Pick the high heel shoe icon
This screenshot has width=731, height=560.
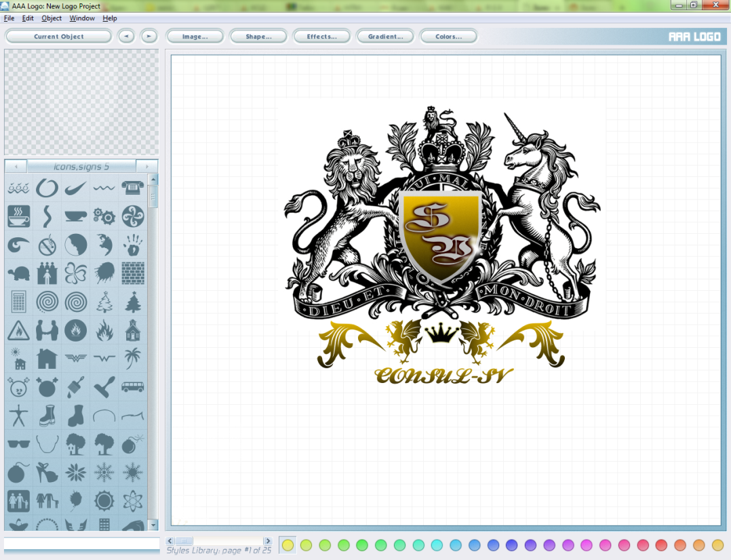tap(47, 473)
